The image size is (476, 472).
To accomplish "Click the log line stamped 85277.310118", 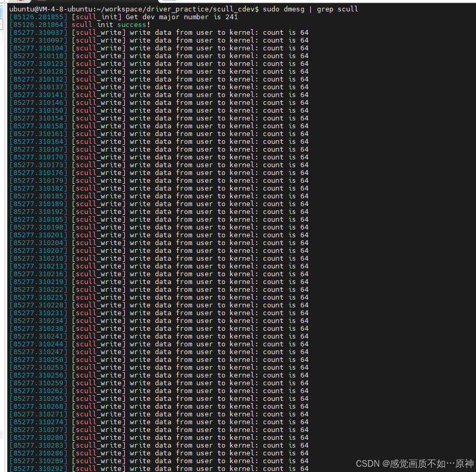I will (x=159, y=56).
